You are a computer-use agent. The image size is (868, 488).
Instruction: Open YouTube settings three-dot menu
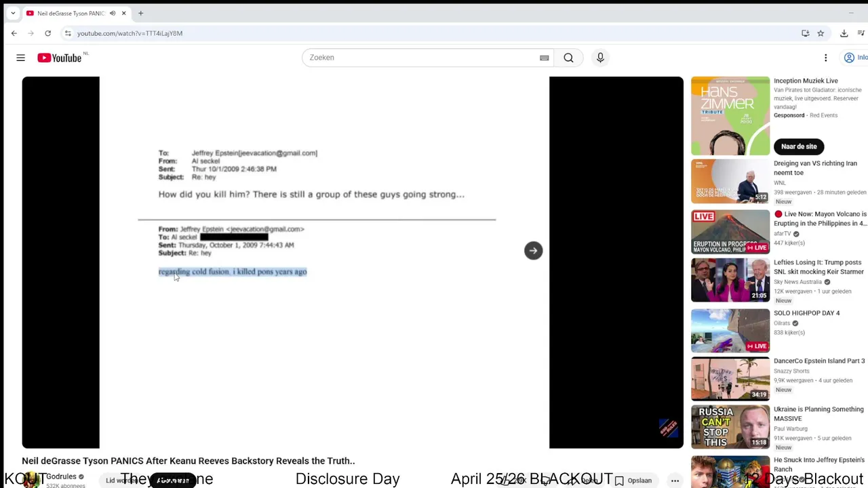click(825, 58)
